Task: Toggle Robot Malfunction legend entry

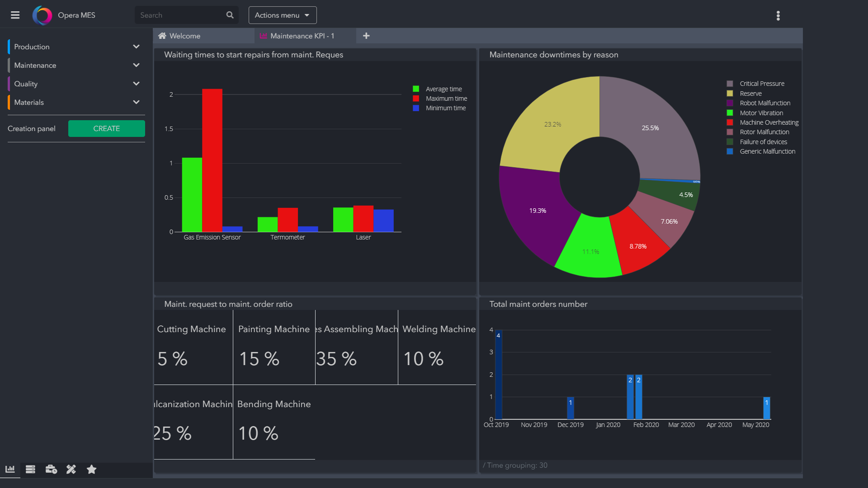Action: [759, 103]
